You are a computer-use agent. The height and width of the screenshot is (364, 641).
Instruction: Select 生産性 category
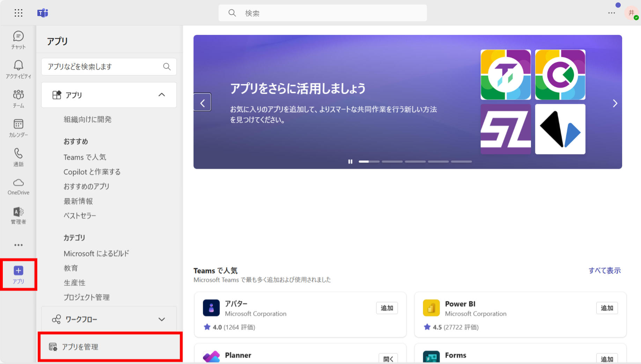(x=74, y=283)
